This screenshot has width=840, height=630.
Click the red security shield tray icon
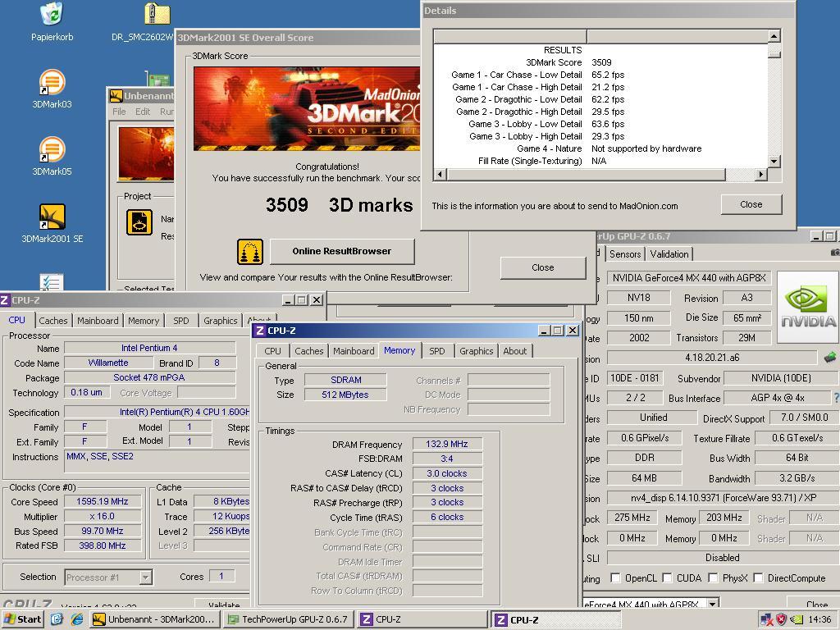click(x=781, y=619)
